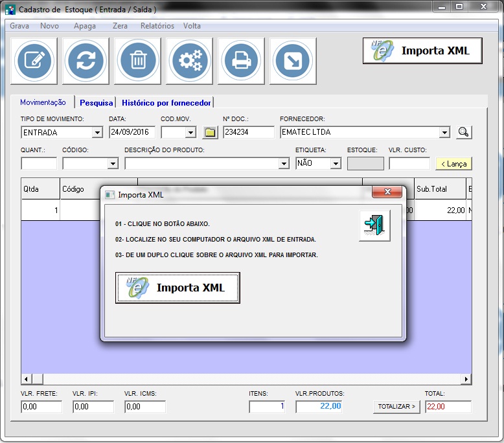Open the Fornecedor dropdown list
Image resolution: width=504 pixels, height=443 pixels.
pos(444,133)
